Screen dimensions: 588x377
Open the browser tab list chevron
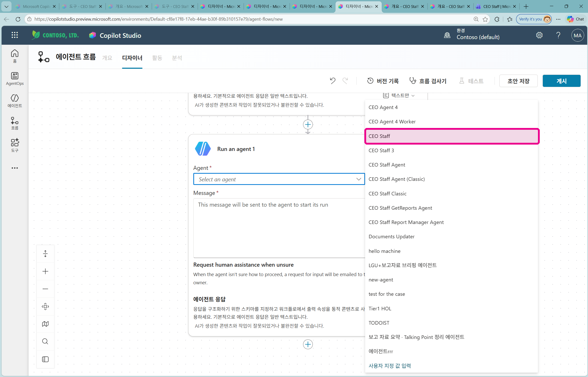[6, 6]
